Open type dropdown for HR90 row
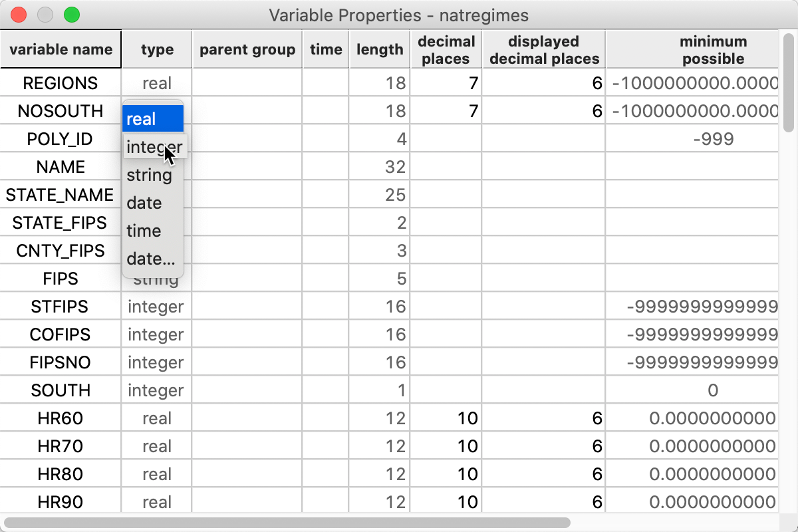Viewport: 798px width, 532px height. tap(157, 502)
